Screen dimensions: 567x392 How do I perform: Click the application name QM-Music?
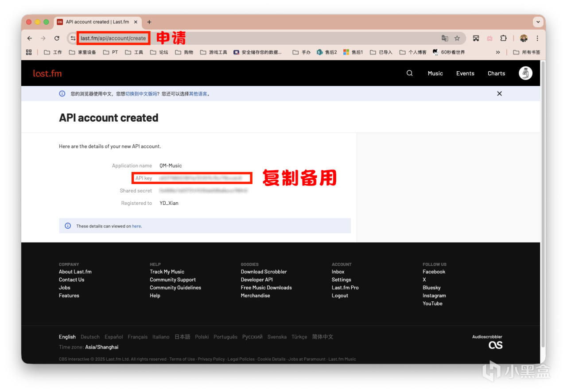click(x=171, y=165)
